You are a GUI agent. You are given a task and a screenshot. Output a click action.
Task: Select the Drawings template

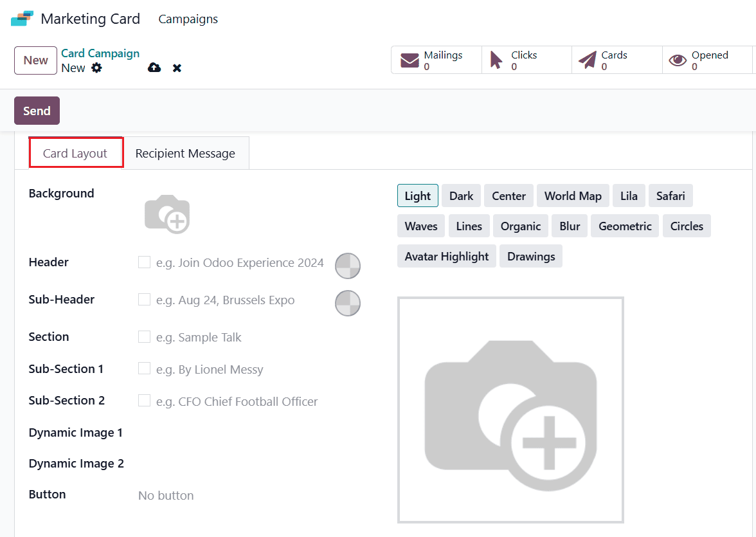point(531,256)
